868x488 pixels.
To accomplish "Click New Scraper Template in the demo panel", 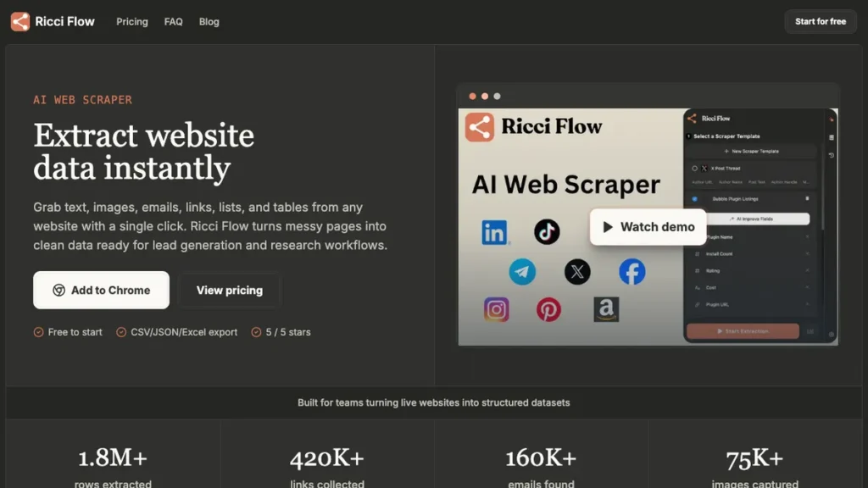I will [751, 151].
